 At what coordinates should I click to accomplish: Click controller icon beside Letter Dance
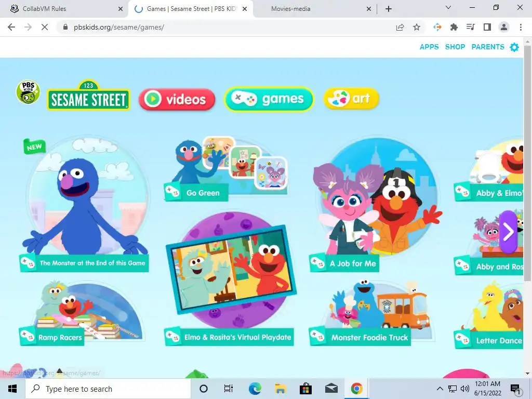pyautogui.click(x=462, y=340)
